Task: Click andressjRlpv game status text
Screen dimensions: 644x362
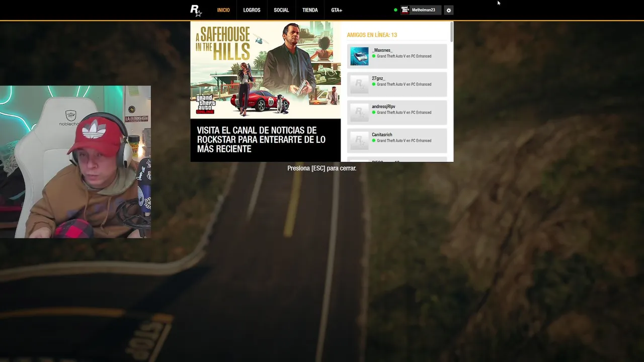Action: coord(404,113)
